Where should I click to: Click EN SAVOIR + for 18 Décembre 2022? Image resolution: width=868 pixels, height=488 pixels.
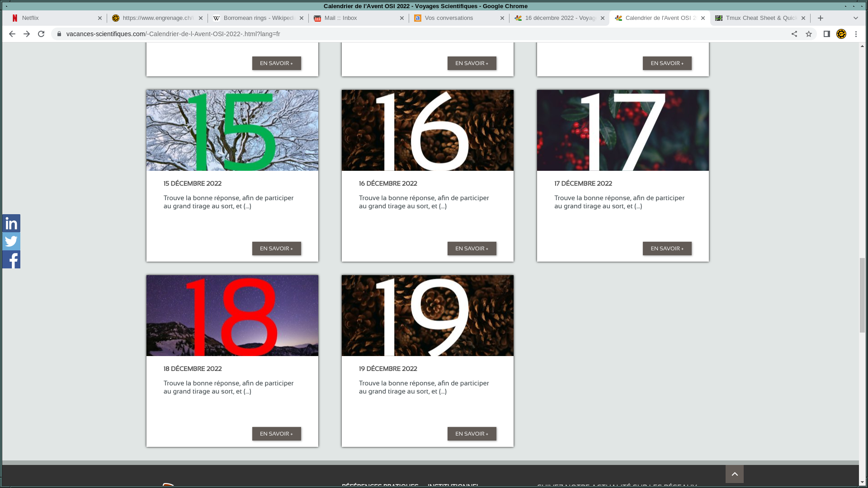276,433
